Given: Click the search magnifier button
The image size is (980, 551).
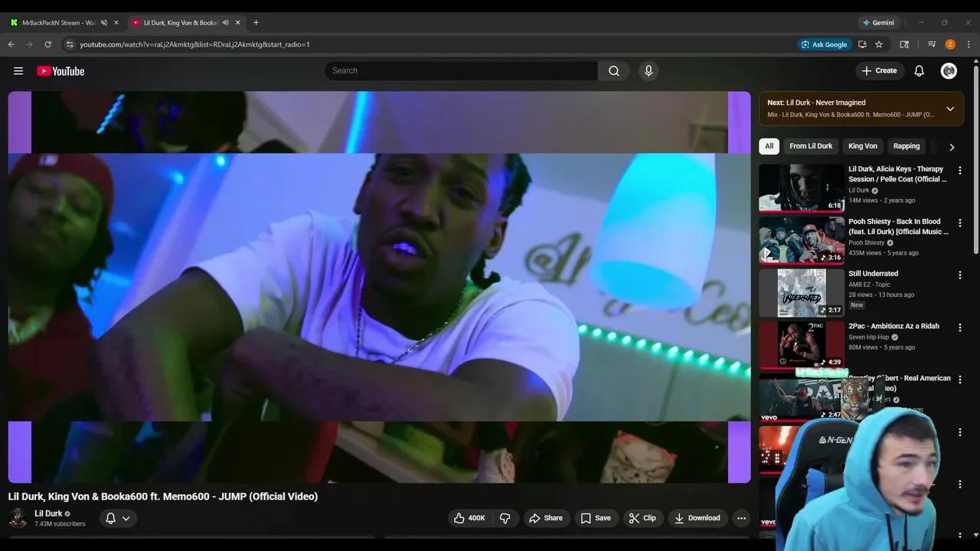Looking at the screenshot, I should pos(614,71).
